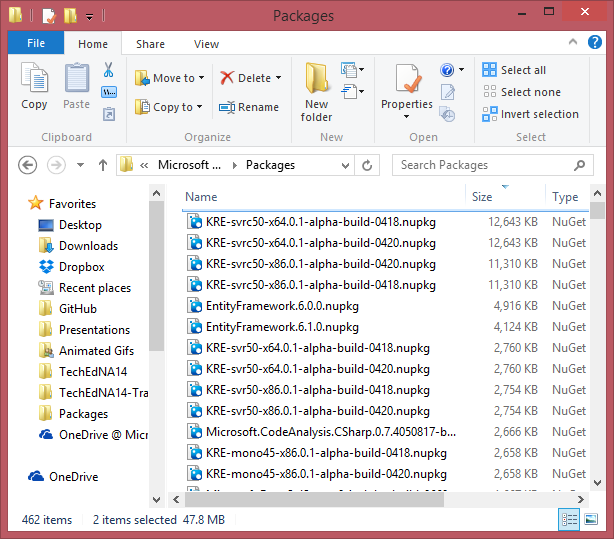Click Packages in address breadcrumb
Image resolution: width=614 pixels, height=539 pixels.
coord(270,165)
